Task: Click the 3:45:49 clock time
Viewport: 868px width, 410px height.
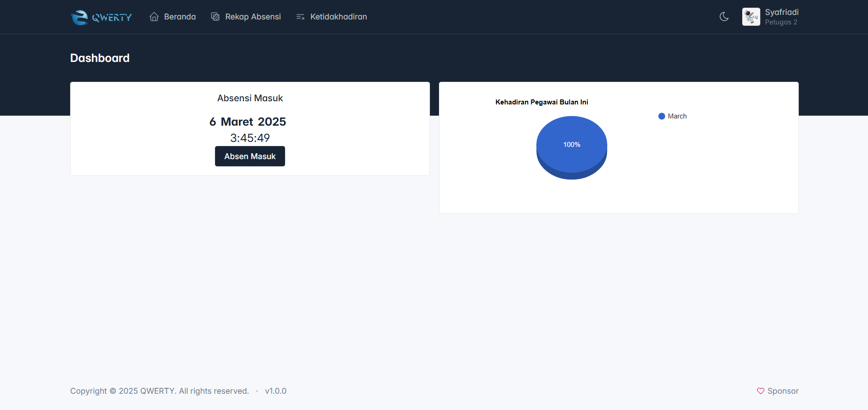Action: click(250, 138)
